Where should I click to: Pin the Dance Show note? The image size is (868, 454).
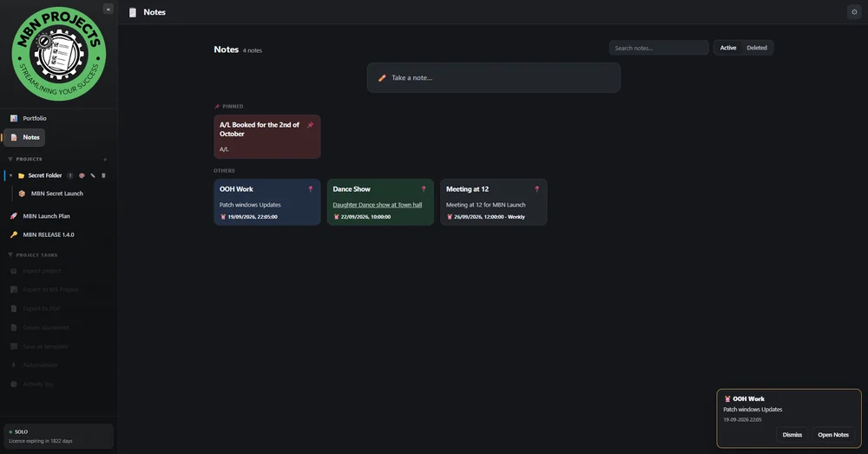click(424, 189)
